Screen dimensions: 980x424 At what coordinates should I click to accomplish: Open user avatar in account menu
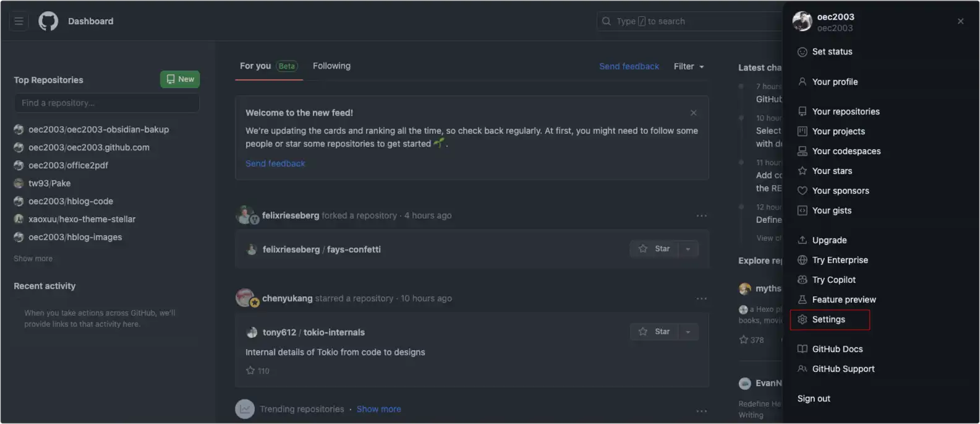point(802,22)
